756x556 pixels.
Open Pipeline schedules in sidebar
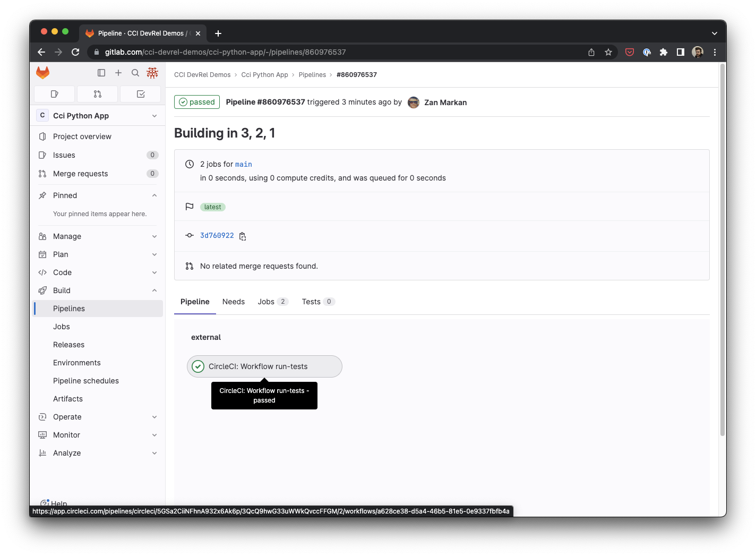[x=98, y=381]
